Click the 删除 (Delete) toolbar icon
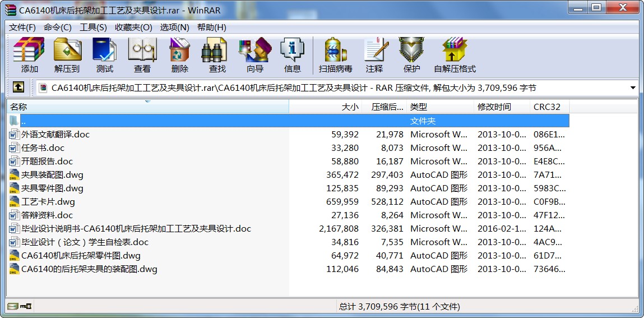644x318 pixels. (180, 56)
